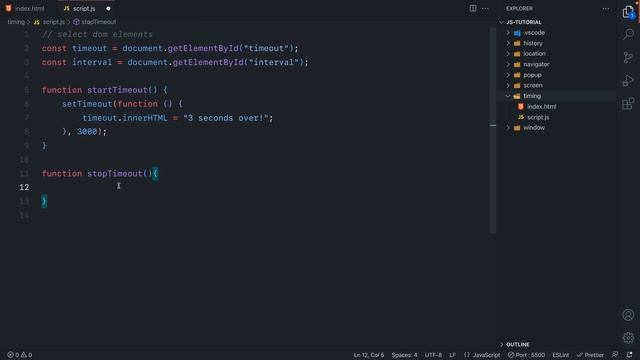Click HTML file icon on index.html tab

[x=9, y=8]
